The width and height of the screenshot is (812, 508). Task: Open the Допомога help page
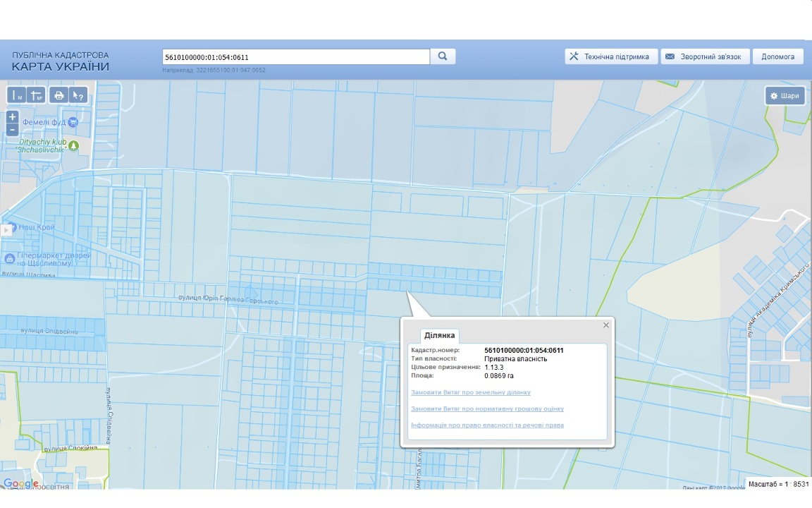(778, 56)
